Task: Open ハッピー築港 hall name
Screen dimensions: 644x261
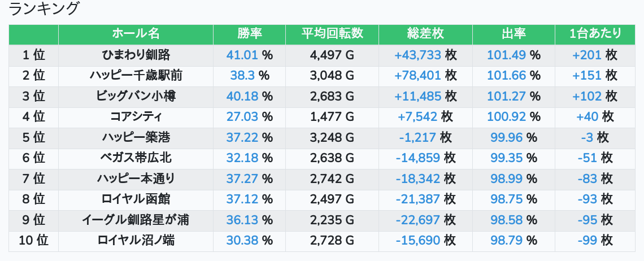Action: click(x=136, y=137)
